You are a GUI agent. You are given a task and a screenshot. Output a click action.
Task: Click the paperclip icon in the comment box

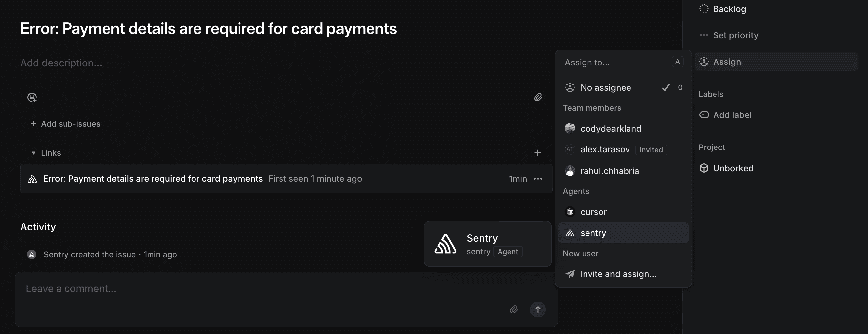click(513, 309)
